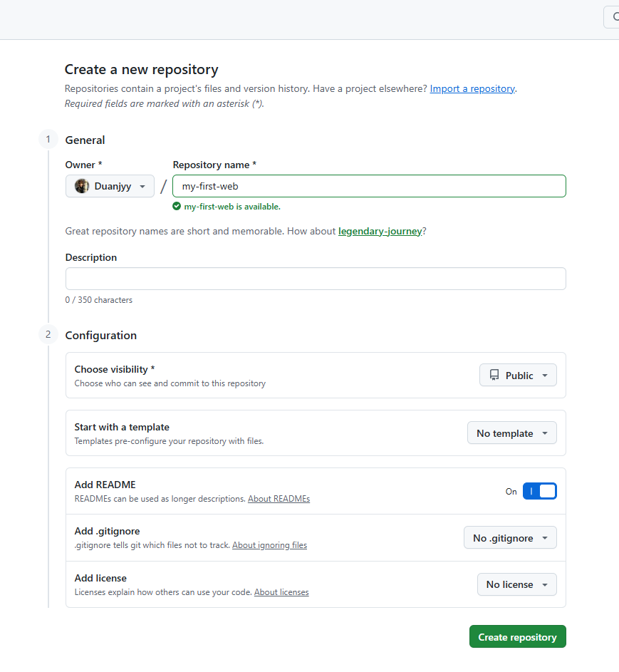Click the step 1 General number badge
Screen dimensions: 619x672
[x=48, y=140]
